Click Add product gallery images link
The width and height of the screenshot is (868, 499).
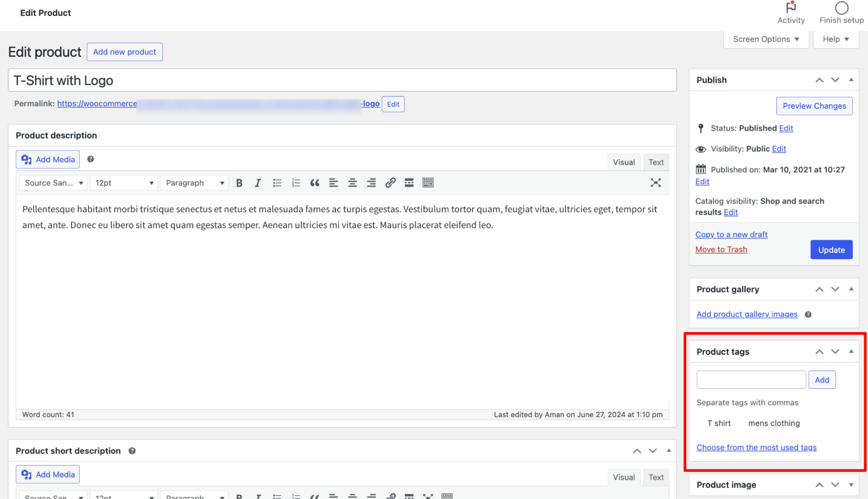click(x=747, y=314)
